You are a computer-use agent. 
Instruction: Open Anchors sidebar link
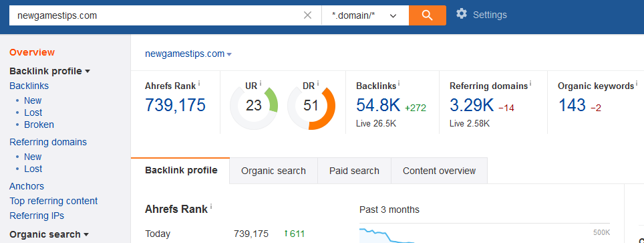pyautogui.click(x=27, y=187)
